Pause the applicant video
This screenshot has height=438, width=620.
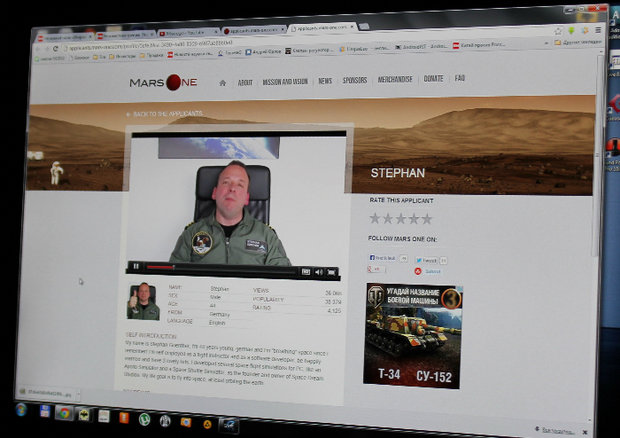coord(135,267)
